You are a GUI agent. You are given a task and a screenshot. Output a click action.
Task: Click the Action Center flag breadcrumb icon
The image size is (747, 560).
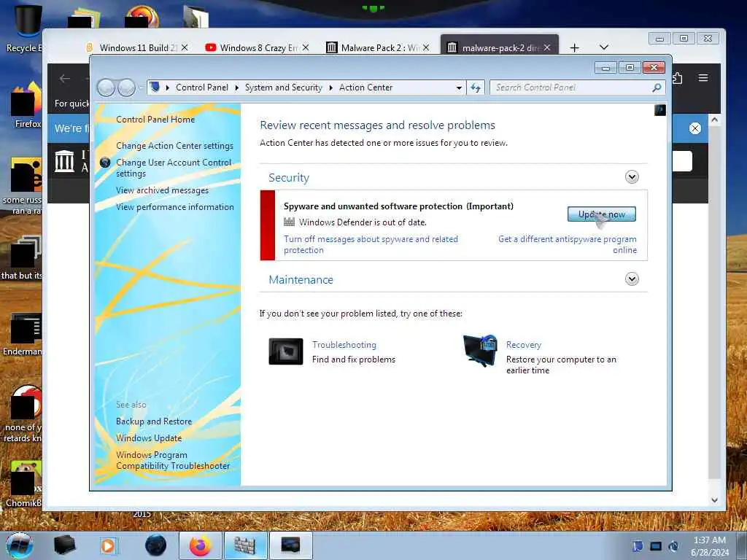pyautogui.click(x=155, y=87)
